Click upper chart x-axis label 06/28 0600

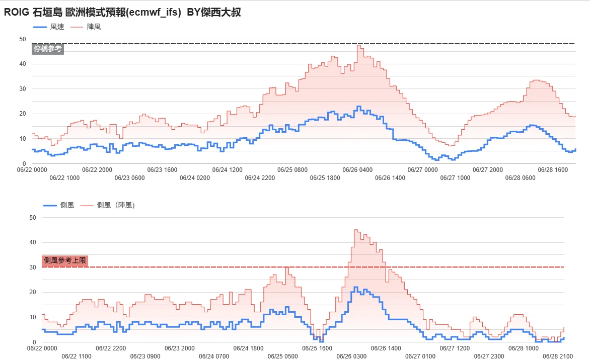click(x=521, y=177)
